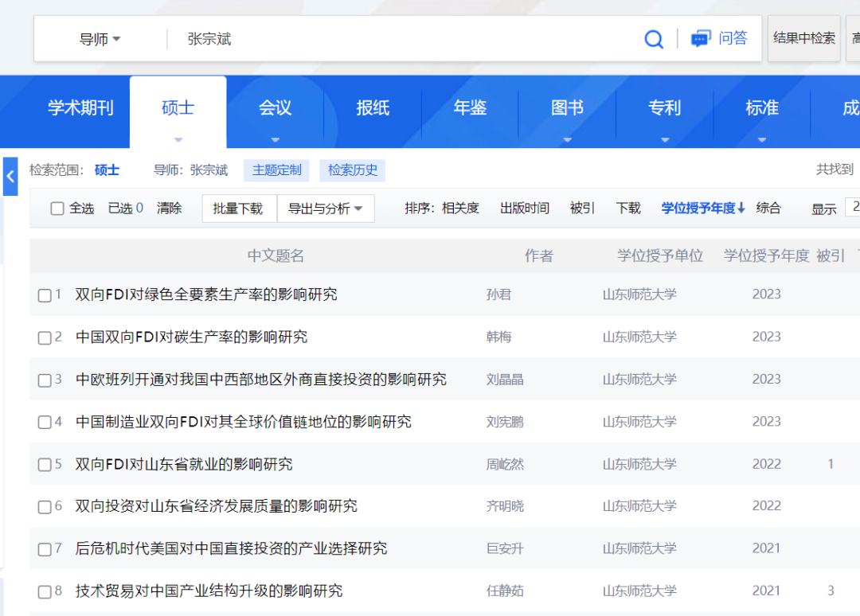Click author name 齐明晓
Screen dimensions: 860x616
[505, 506]
